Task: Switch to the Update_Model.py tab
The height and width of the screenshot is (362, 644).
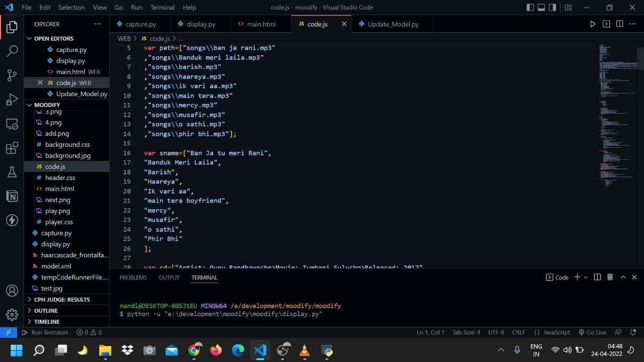Action: coord(393,24)
